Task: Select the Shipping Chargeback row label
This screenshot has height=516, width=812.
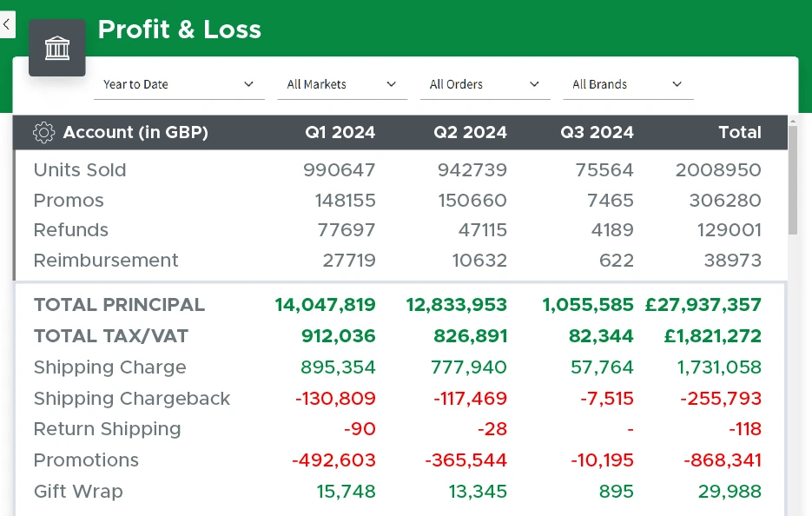Action: pyautogui.click(x=132, y=399)
